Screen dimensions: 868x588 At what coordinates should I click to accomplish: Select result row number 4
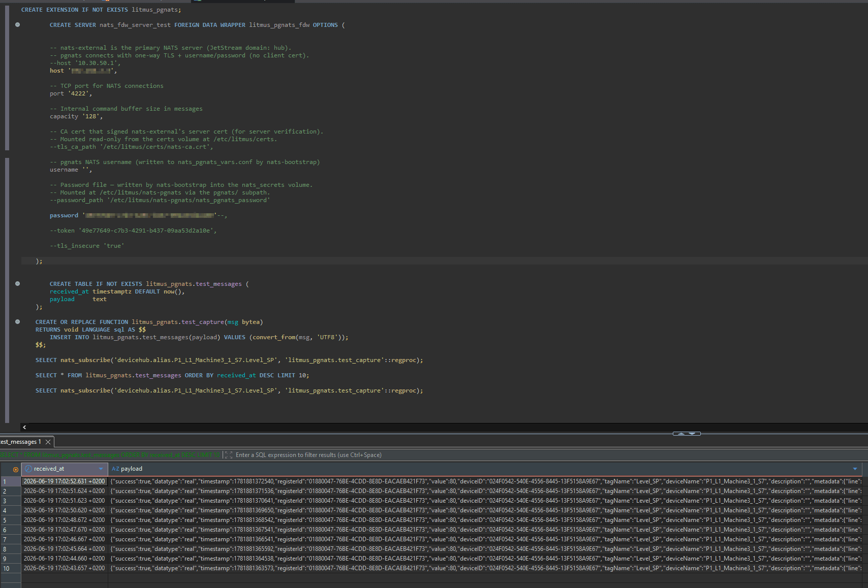click(11, 510)
